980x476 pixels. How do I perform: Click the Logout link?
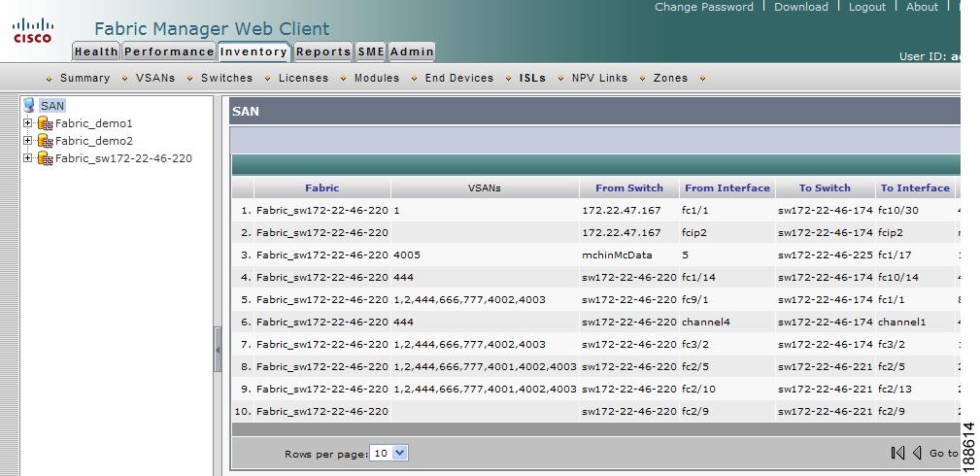[x=867, y=7]
